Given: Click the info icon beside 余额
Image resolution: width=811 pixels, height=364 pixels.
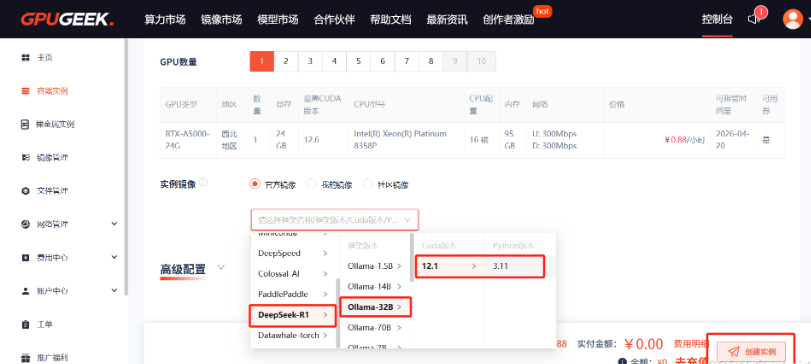Looking at the screenshot, I should click(x=623, y=361).
